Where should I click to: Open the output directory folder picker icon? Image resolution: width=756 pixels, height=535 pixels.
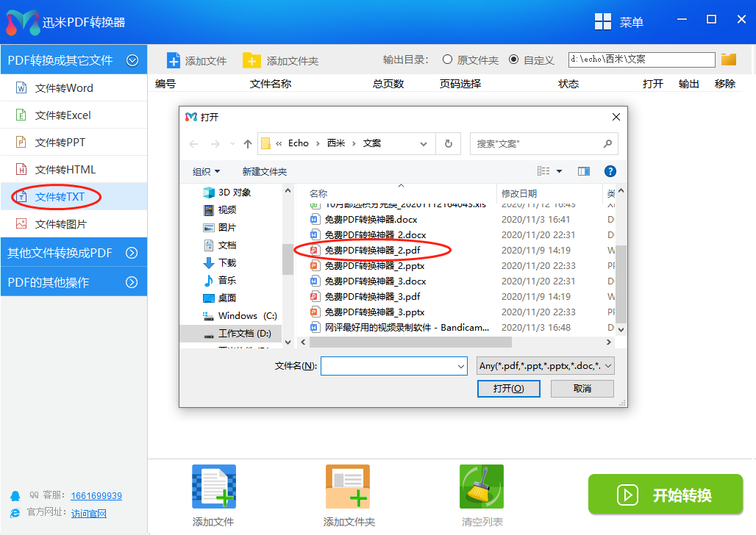[x=728, y=59]
